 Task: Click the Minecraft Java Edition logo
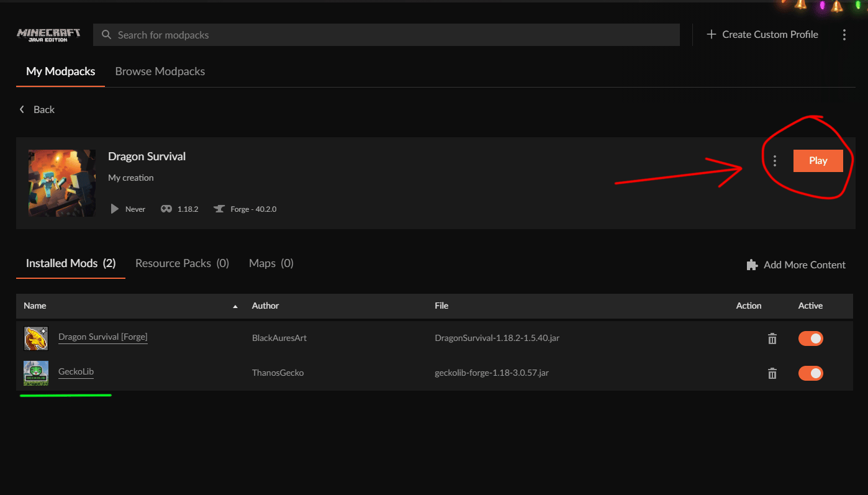click(48, 35)
